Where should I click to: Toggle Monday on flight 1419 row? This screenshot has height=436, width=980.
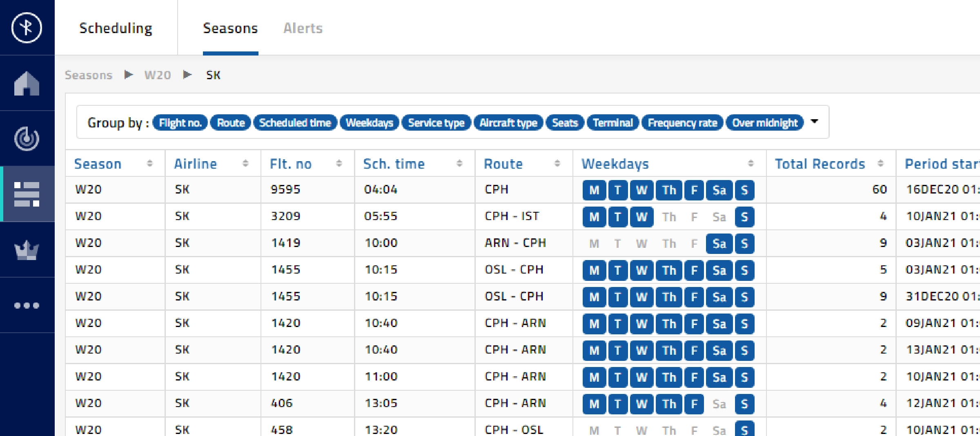[x=594, y=244]
